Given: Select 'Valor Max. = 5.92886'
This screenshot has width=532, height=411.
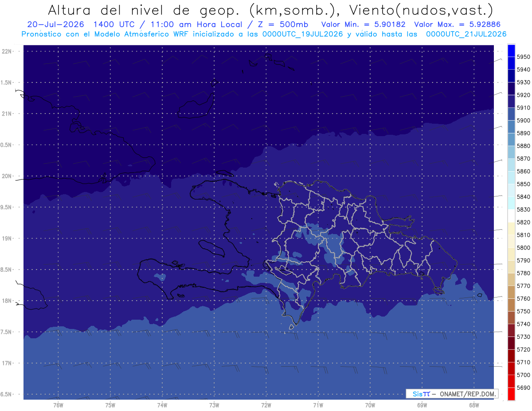Looking at the screenshot, I should point(457,24).
